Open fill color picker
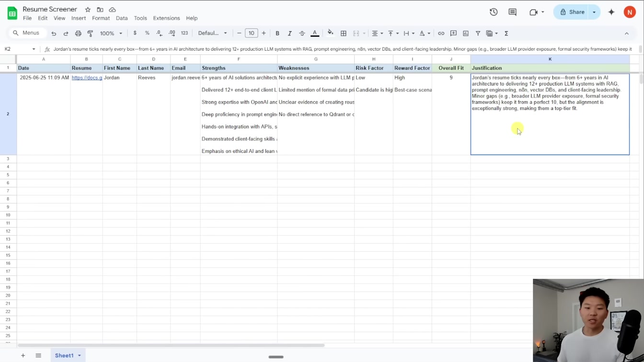Viewport: 644px width, 362px height. coord(330,33)
